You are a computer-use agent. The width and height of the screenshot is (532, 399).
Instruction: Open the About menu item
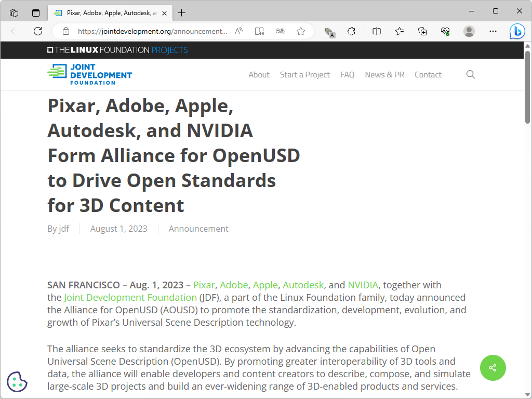point(259,74)
